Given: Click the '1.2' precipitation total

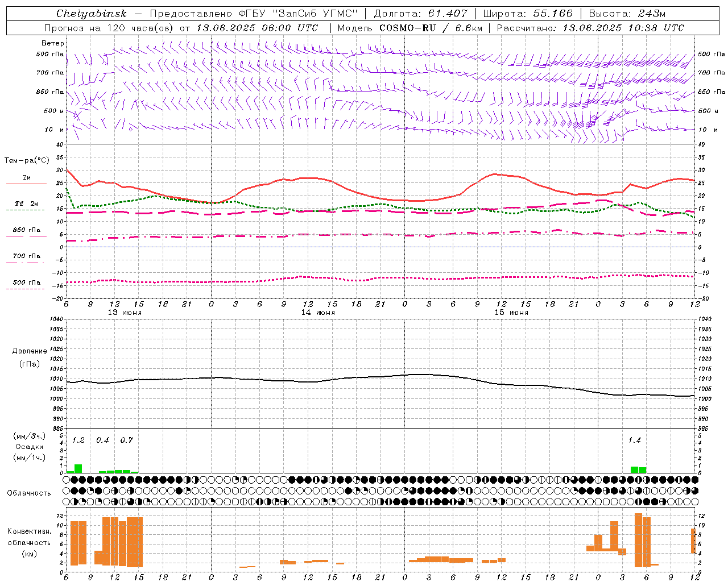Looking at the screenshot, I should pos(78,440).
